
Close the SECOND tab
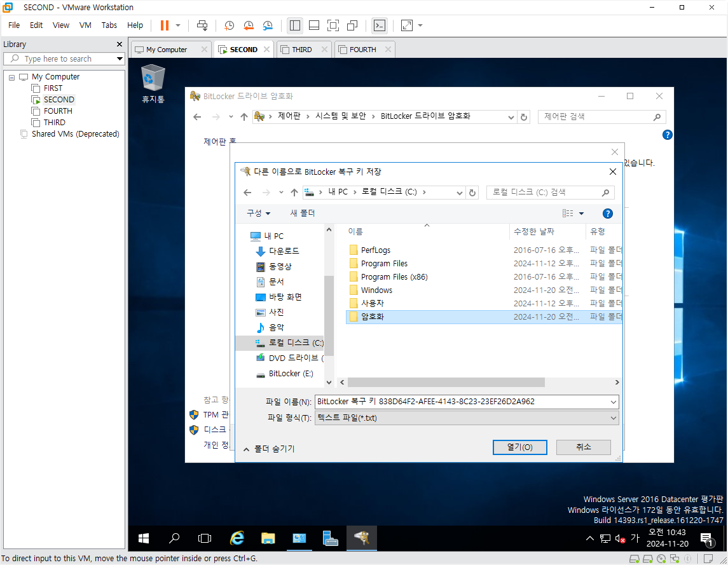266,49
